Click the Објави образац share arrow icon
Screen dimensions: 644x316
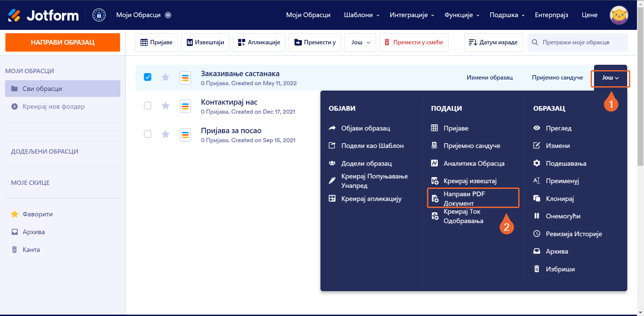(332, 128)
